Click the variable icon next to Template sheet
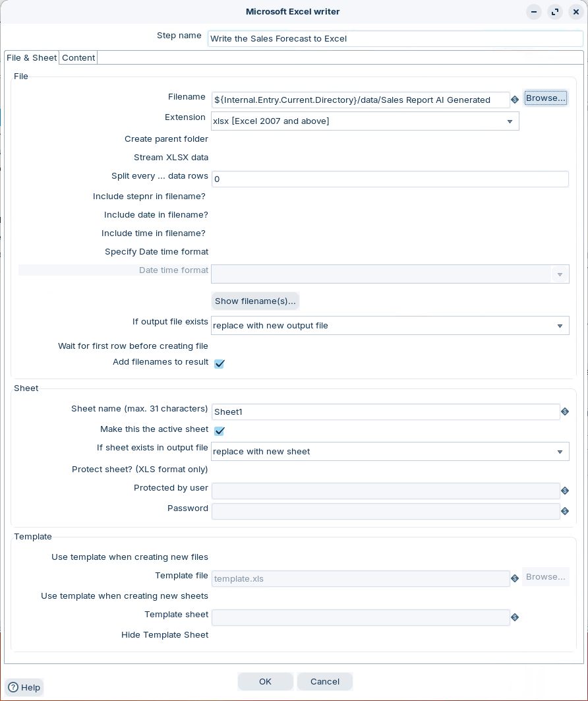Viewport: 588px width, 701px height. pyautogui.click(x=515, y=617)
